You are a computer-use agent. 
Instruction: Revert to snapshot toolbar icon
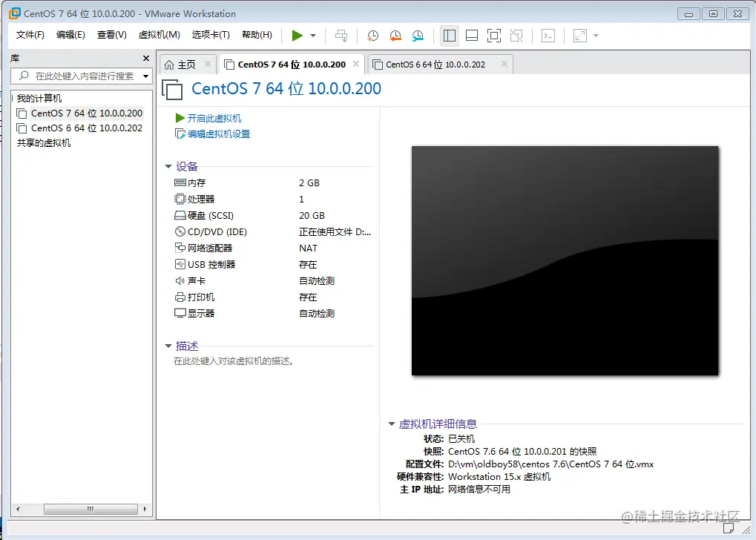coord(395,36)
